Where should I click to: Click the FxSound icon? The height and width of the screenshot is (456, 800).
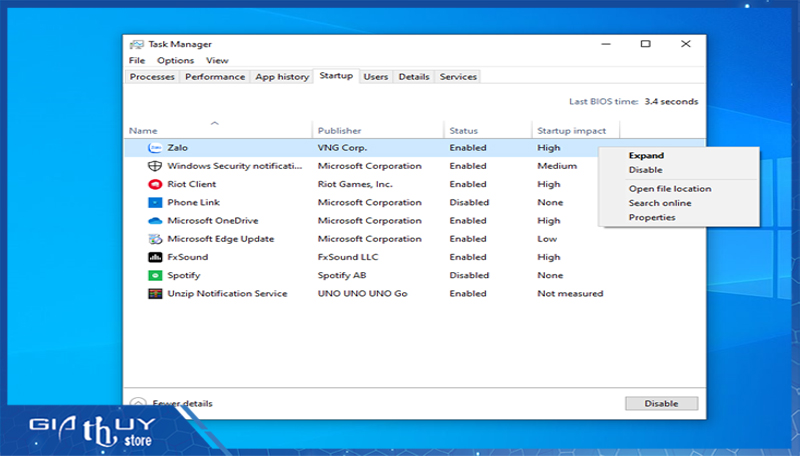pyautogui.click(x=155, y=257)
